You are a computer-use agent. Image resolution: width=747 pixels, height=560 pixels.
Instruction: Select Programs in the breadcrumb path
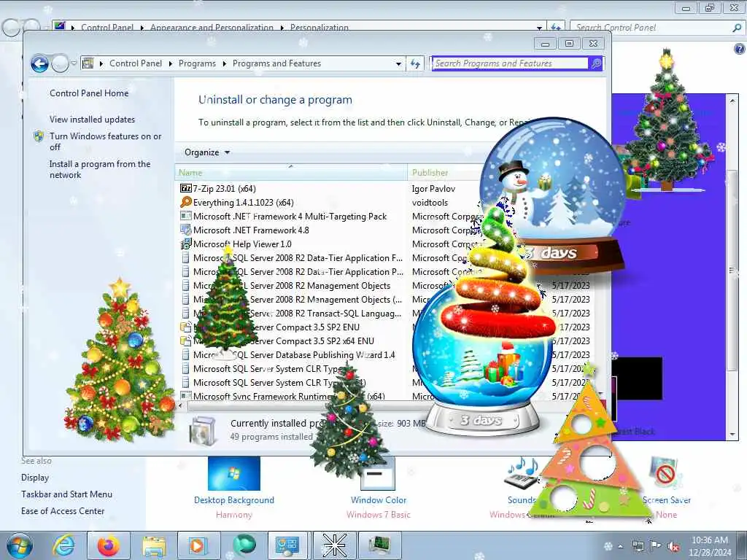tap(197, 63)
